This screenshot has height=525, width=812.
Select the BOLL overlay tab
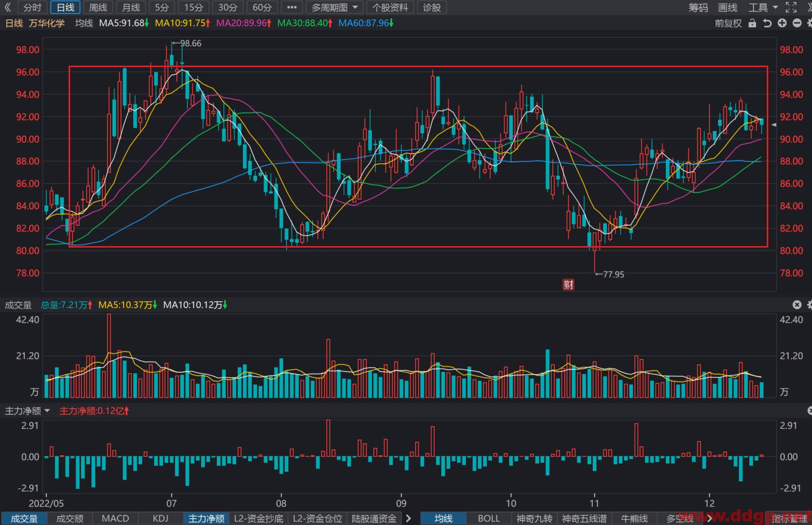point(489,519)
